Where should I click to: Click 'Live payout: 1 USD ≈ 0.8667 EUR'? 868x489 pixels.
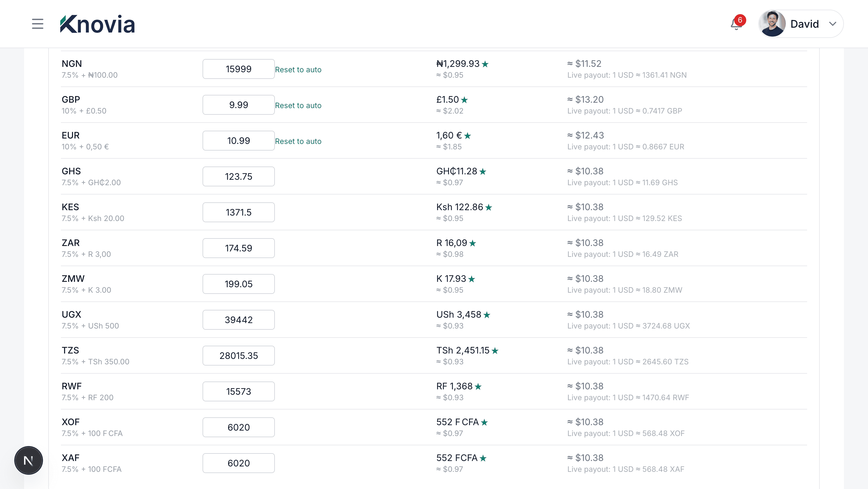click(626, 147)
